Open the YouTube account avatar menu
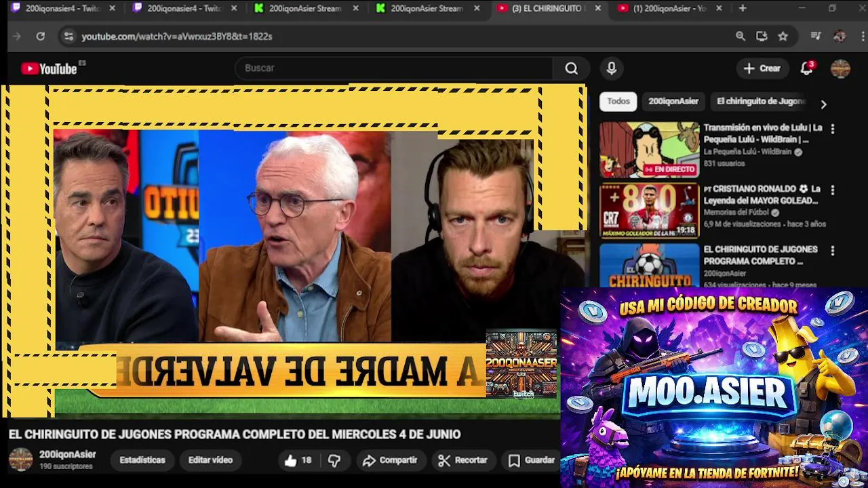868x488 pixels. [x=840, y=68]
